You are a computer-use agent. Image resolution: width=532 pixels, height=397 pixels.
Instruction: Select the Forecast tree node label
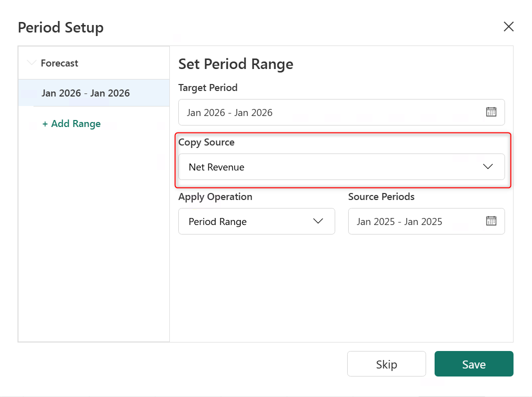click(x=59, y=63)
